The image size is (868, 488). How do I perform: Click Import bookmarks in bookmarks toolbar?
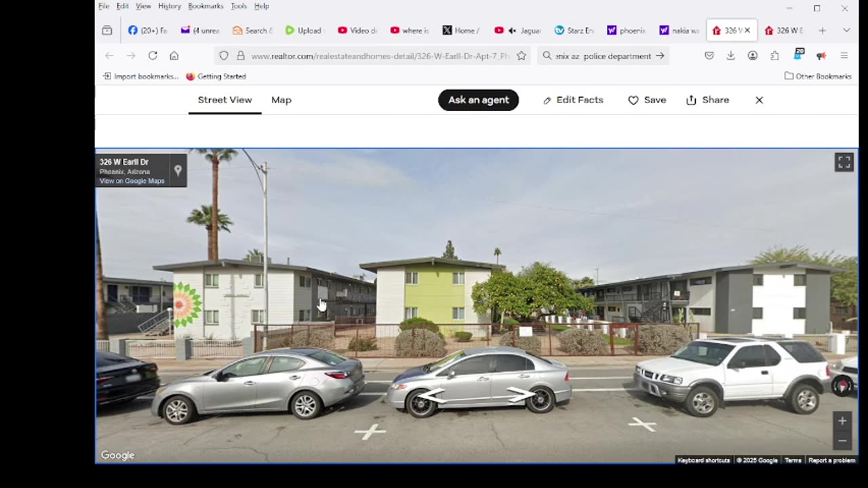[140, 77]
